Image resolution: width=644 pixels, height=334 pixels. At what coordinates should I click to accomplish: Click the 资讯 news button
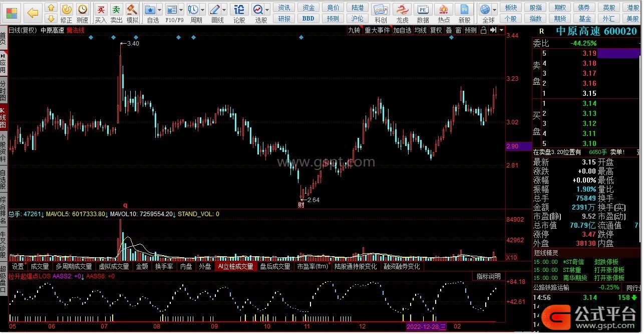click(284, 8)
